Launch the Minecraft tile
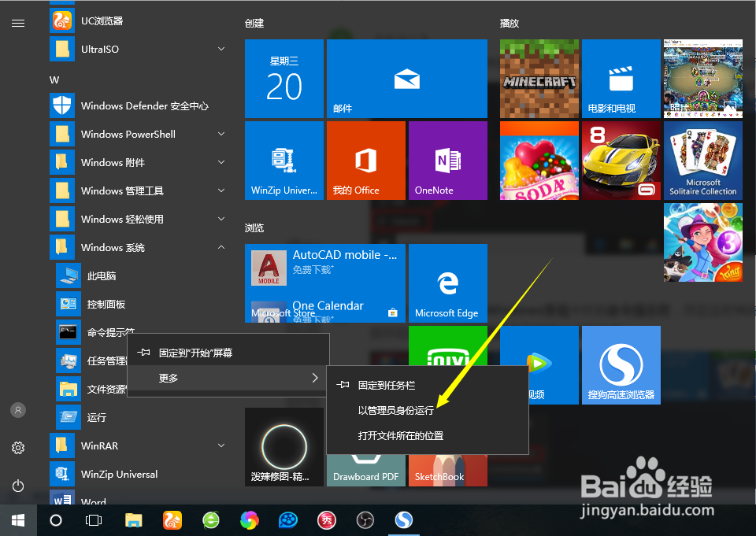Screen dimensions: 756x536 539,79
